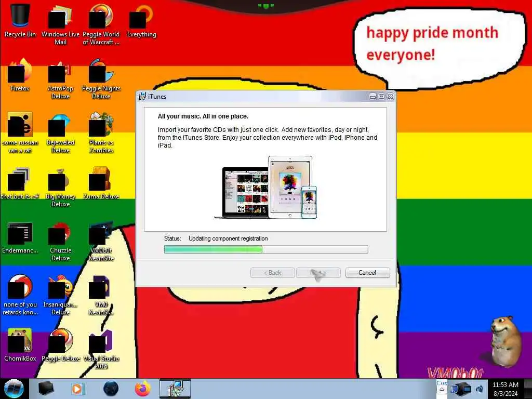Screen dimensions: 532x399
Task: Select the ChomikBox desktop icon
Action: click(20, 345)
